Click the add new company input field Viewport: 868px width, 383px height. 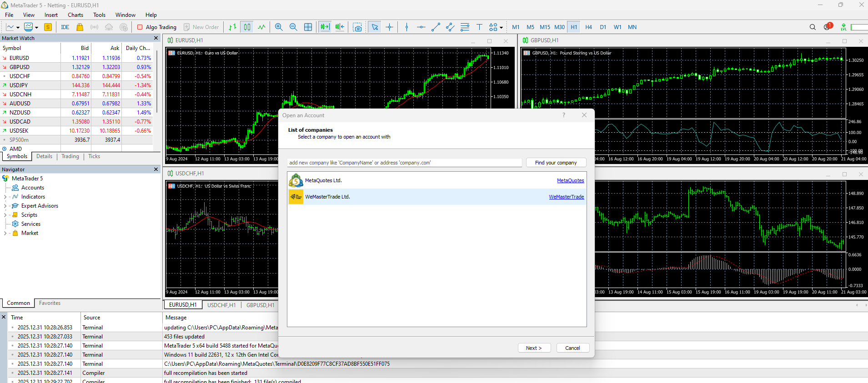click(x=405, y=163)
